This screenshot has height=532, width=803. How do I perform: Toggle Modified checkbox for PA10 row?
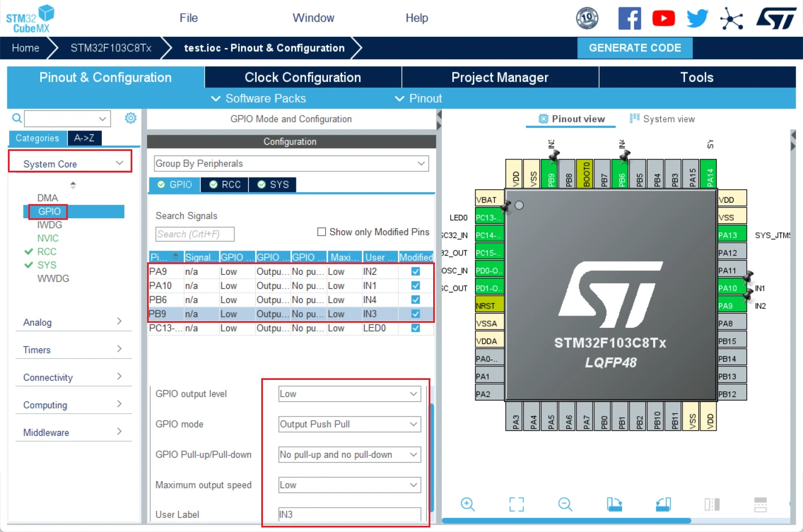click(x=416, y=286)
